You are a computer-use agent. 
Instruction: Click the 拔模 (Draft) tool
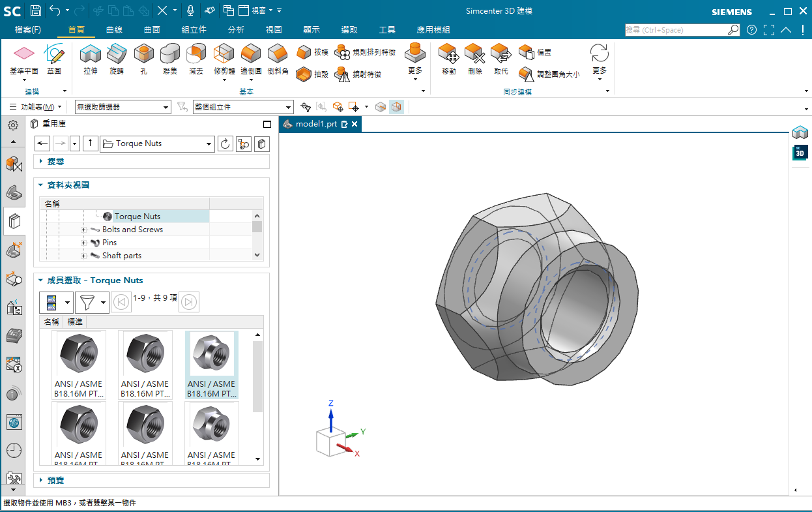(x=312, y=52)
